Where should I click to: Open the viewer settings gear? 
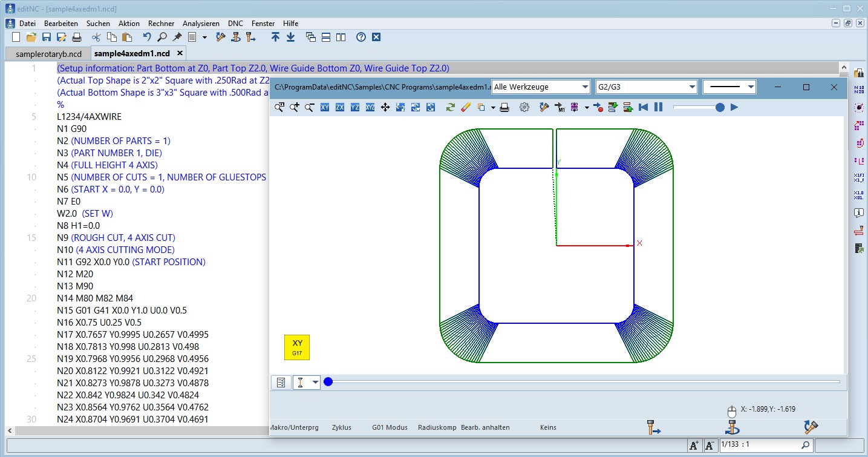coord(526,107)
